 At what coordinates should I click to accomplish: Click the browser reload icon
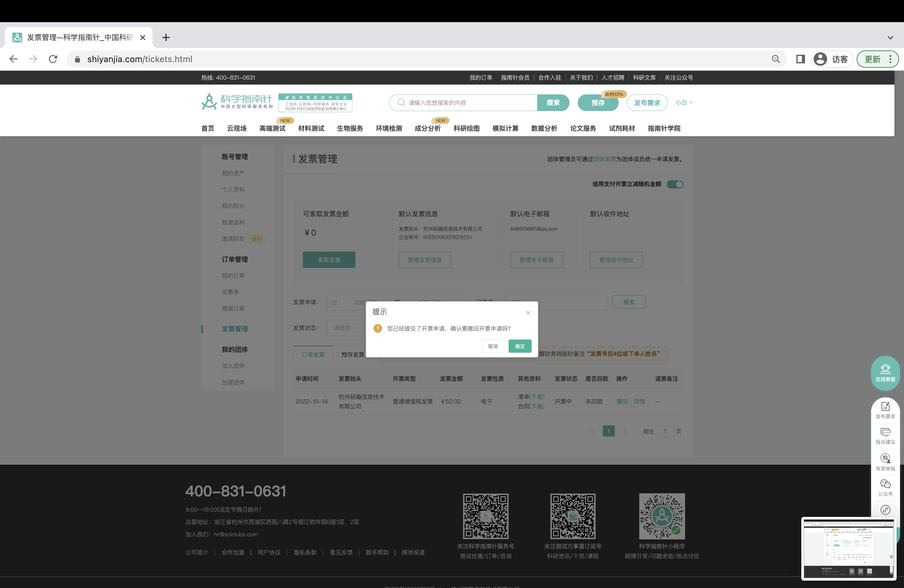53,59
